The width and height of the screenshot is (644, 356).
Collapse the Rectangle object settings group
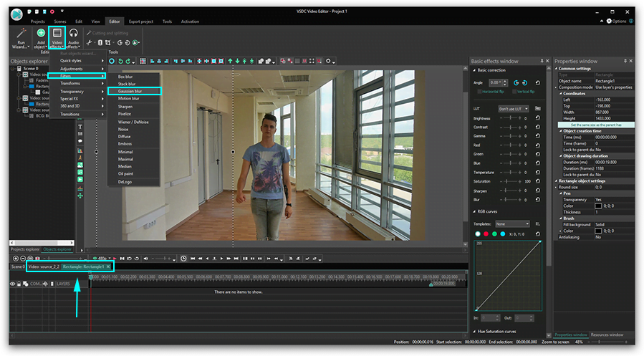coord(557,181)
